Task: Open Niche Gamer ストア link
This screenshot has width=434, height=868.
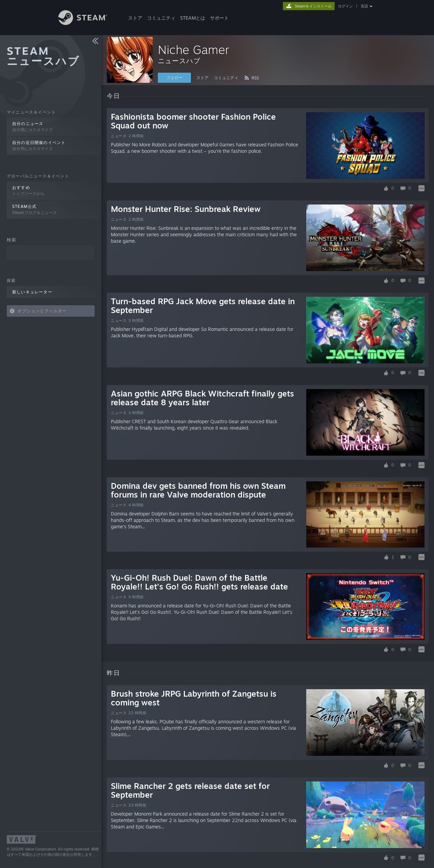Action: pyautogui.click(x=202, y=78)
